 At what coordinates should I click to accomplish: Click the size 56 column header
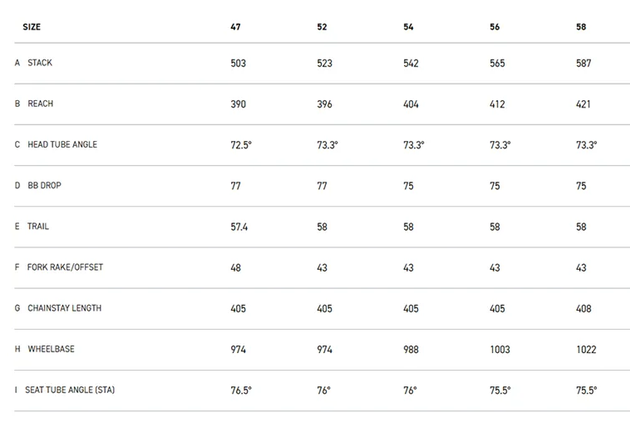point(495,27)
